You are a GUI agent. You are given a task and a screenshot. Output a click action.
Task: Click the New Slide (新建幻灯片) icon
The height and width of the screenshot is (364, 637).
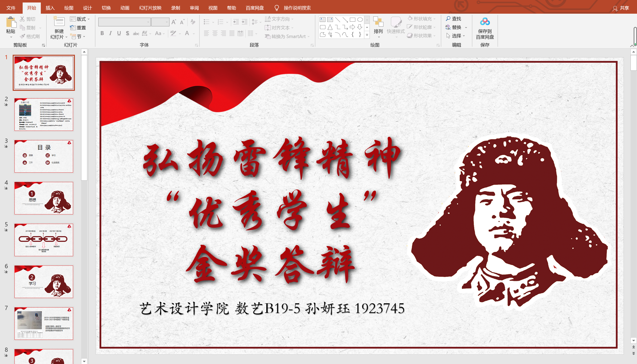point(59,21)
